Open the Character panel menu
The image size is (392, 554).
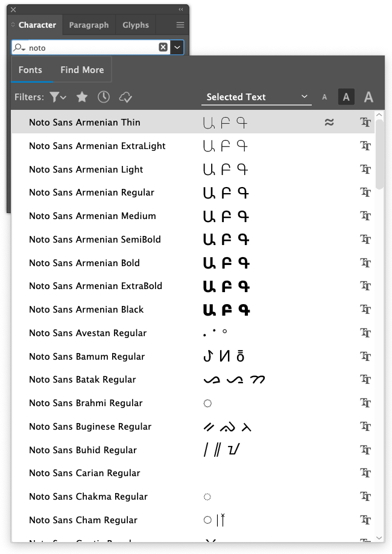pyautogui.click(x=180, y=25)
